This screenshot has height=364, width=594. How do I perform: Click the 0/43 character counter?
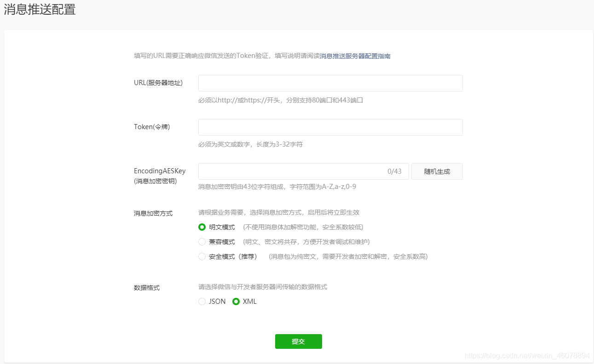[394, 171]
